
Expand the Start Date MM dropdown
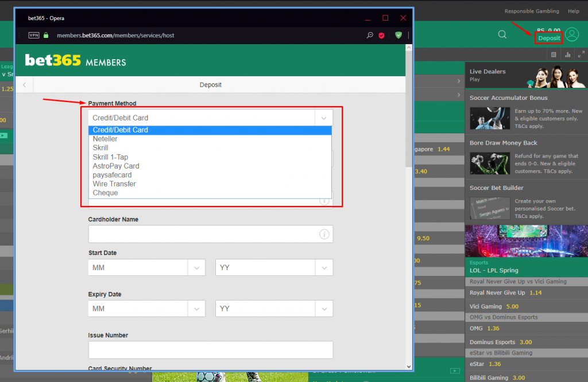click(196, 268)
